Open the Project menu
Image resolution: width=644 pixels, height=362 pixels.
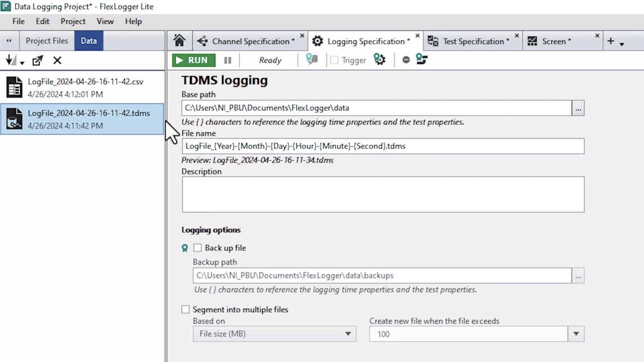73,21
